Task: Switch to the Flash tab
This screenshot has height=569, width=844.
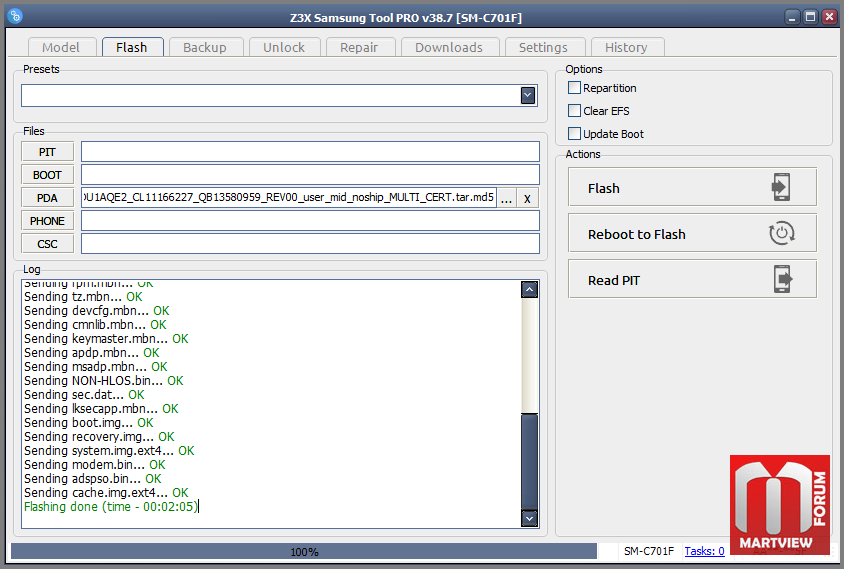Action: [x=132, y=47]
